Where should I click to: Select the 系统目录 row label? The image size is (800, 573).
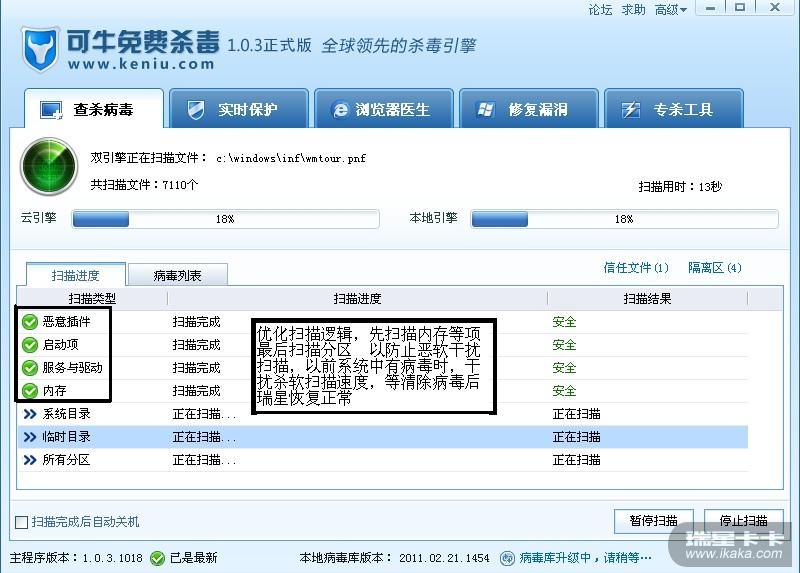66,414
